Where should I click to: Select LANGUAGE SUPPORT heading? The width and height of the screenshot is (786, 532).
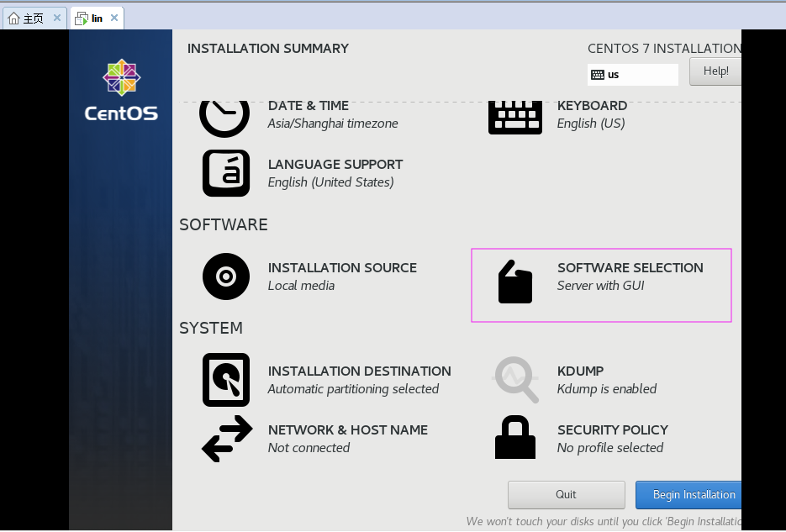click(335, 165)
